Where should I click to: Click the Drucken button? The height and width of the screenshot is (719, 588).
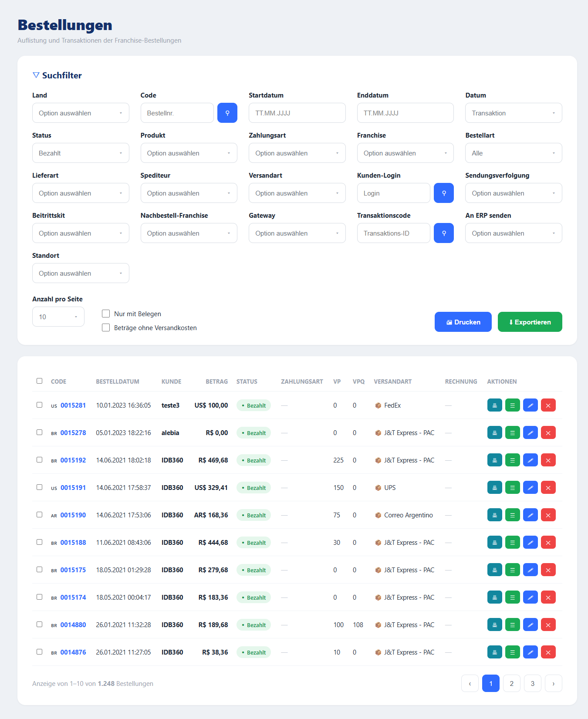pos(463,322)
